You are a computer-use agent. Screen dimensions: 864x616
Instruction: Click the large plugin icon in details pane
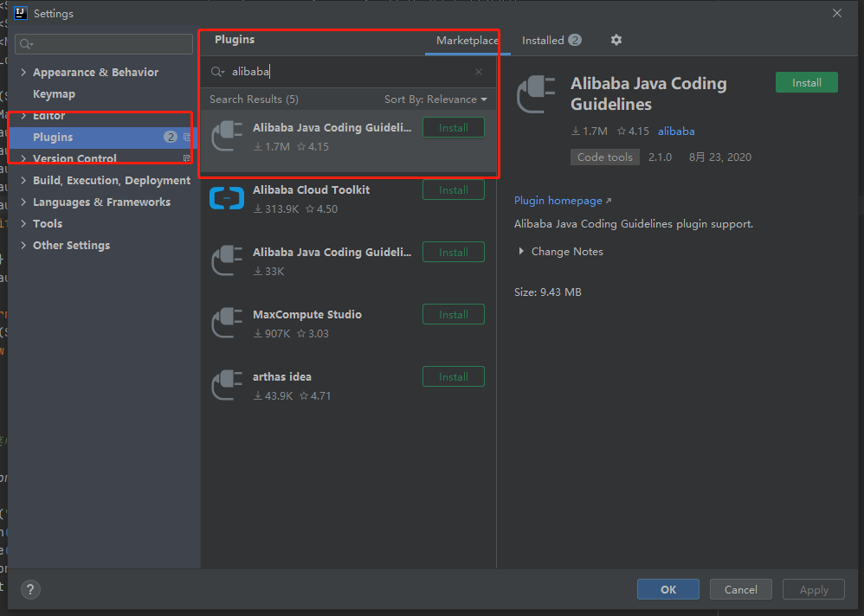click(x=536, y=94)
